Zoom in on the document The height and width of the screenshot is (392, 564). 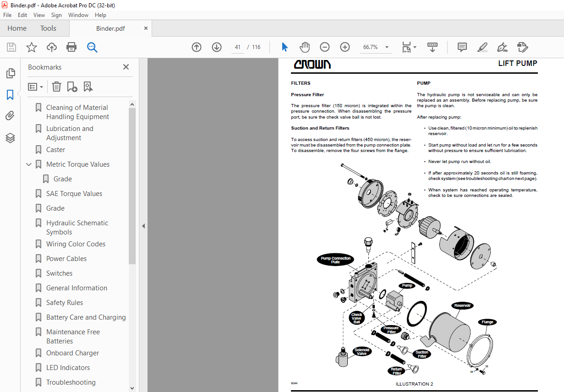(344, 47)
